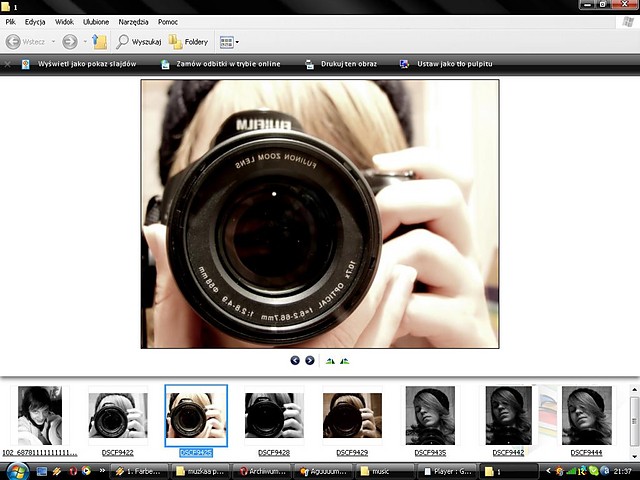640x480 pixels.
Task: Click filmstrip scrollbar up arrow
Action: click(x=634, y=390)
